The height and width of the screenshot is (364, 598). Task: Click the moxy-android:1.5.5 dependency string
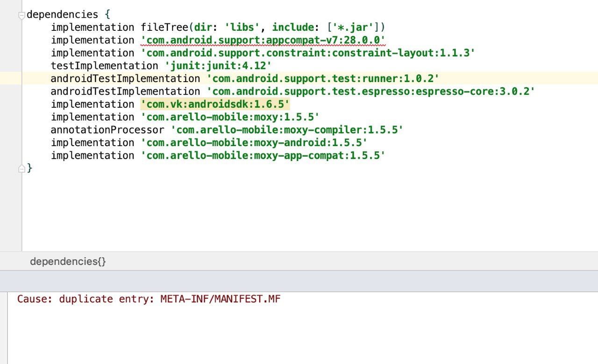(x=254, y=143)
